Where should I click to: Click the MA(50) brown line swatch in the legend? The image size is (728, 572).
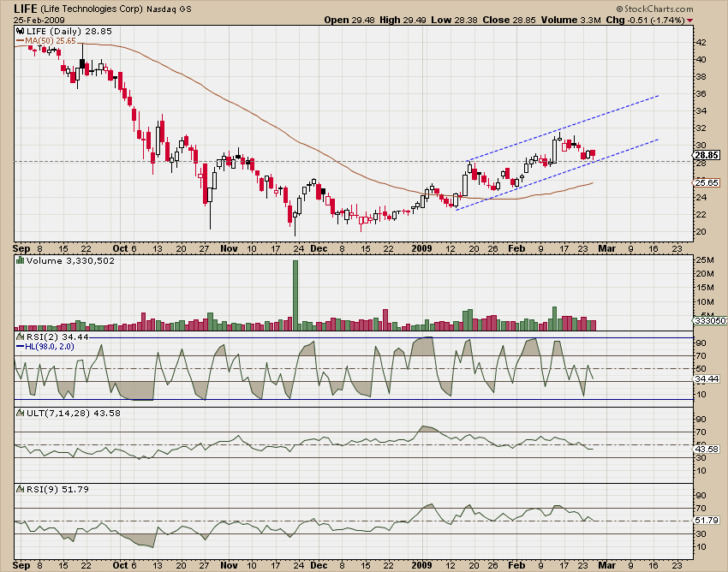click(x=20, y=41)
